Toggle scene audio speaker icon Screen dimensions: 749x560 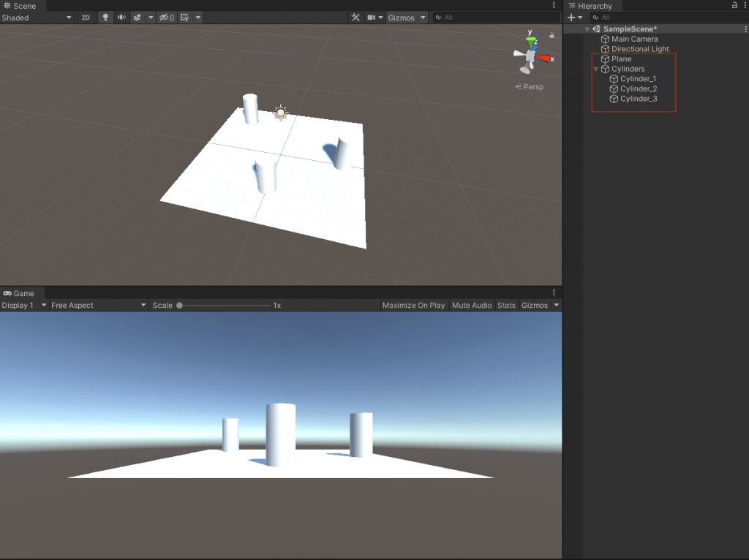pyautogui.click(x=121, y=18)
